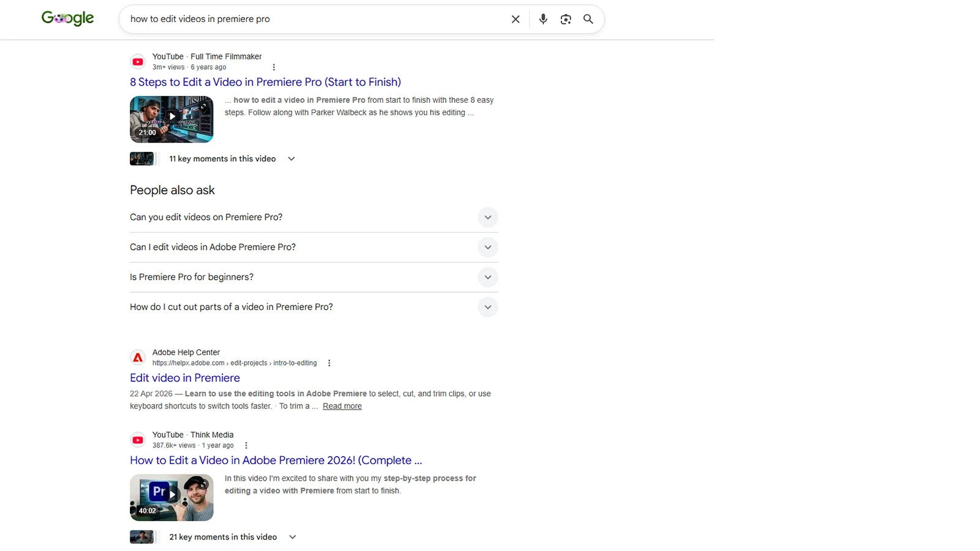This screenshot has width=980, height=551.
Task: Click the 'Read more' link
Action: click(x=342, y=406)
